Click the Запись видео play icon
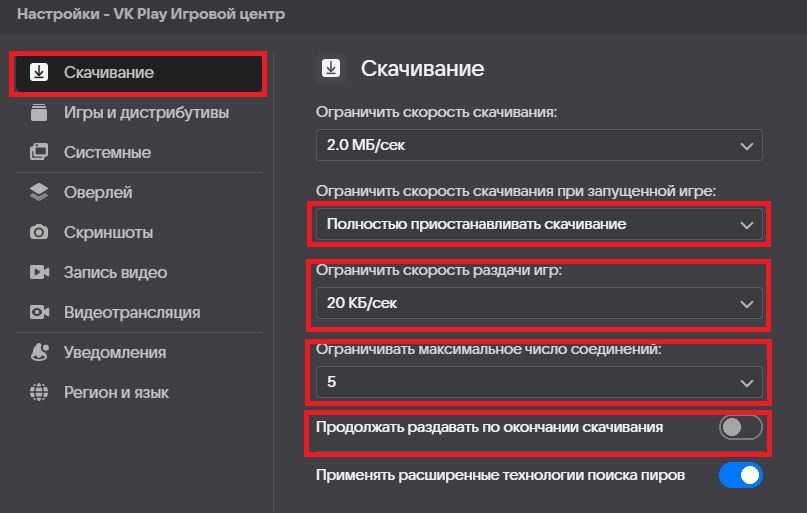This screenshot has width=807, height=513. click(x=39, y=272)
